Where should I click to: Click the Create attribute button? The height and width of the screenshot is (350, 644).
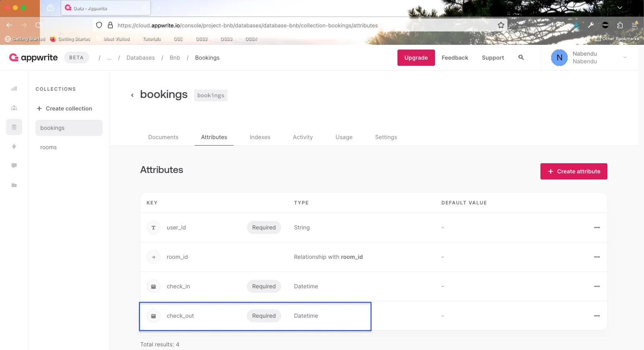click(574, 171)
